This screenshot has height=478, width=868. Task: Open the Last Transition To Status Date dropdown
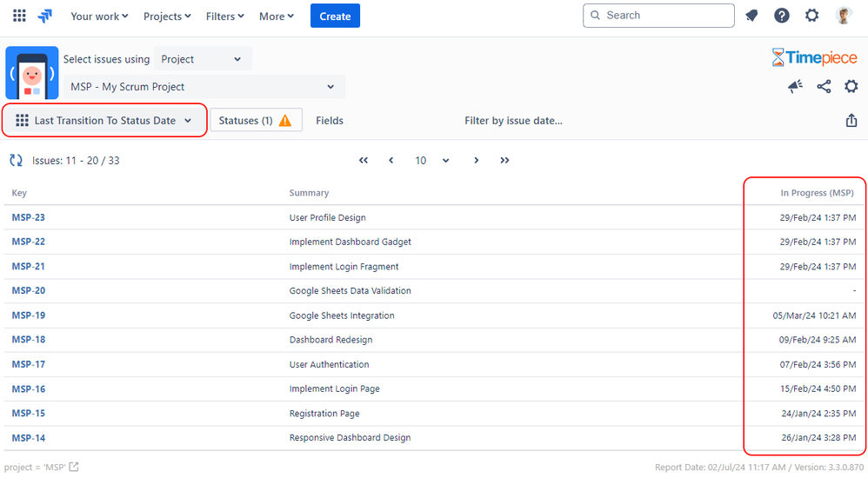104,120
